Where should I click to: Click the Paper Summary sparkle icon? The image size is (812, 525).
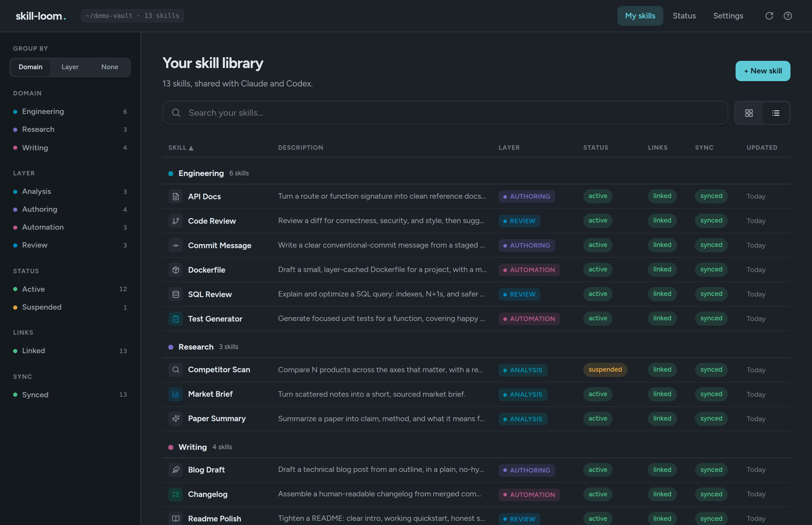pos(176,418)
